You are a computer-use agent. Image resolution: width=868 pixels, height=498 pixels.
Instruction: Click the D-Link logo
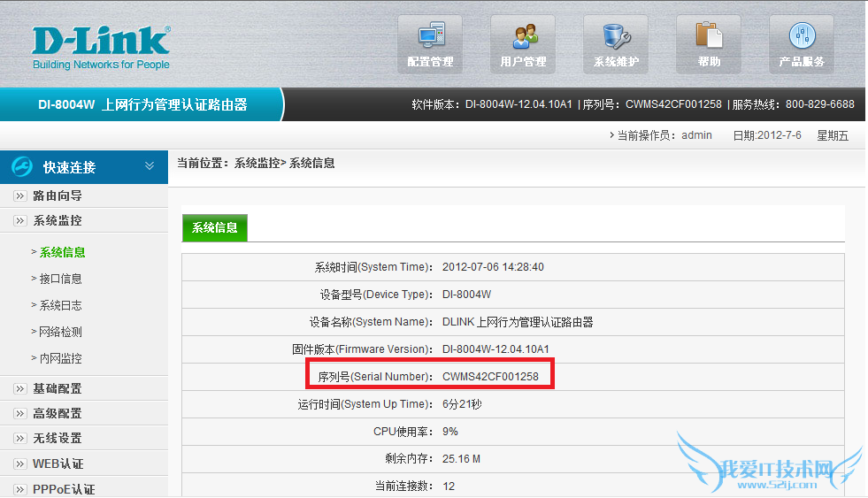101,48
